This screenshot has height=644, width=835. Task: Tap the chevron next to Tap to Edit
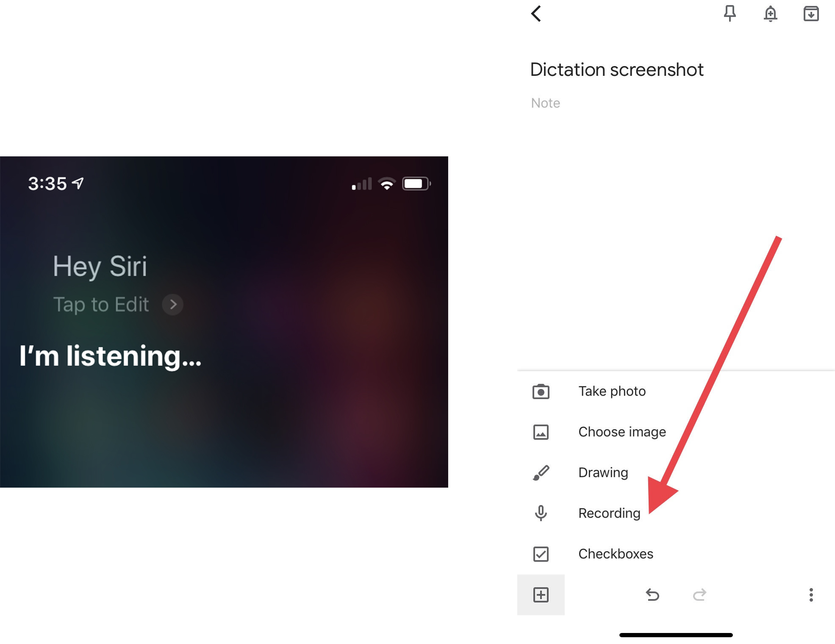coord(173,304)
